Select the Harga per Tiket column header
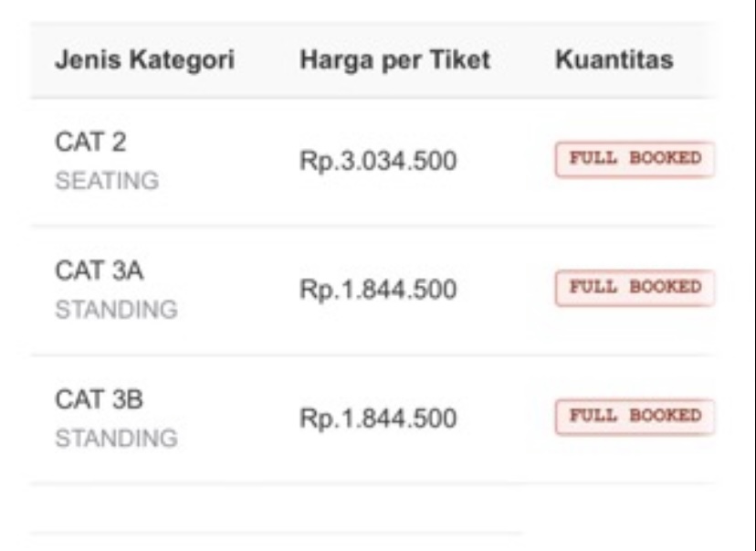 coord(394,61)
